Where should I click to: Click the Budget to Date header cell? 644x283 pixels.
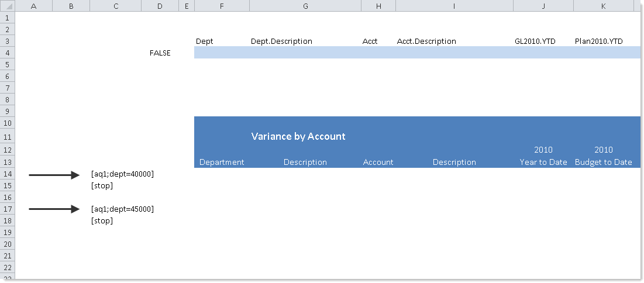[603, 163]
